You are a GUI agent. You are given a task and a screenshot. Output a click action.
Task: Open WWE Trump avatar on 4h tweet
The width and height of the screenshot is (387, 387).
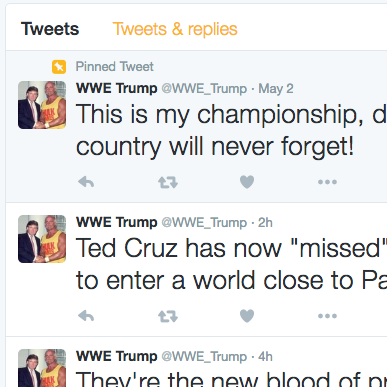pyautogui.click(x=42, y=368)
